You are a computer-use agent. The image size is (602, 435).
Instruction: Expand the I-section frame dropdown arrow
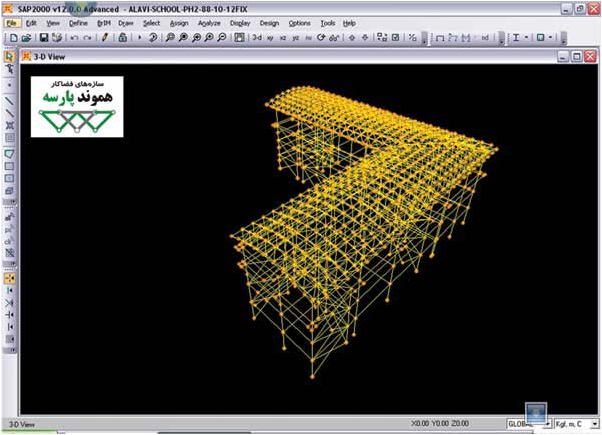527,37
